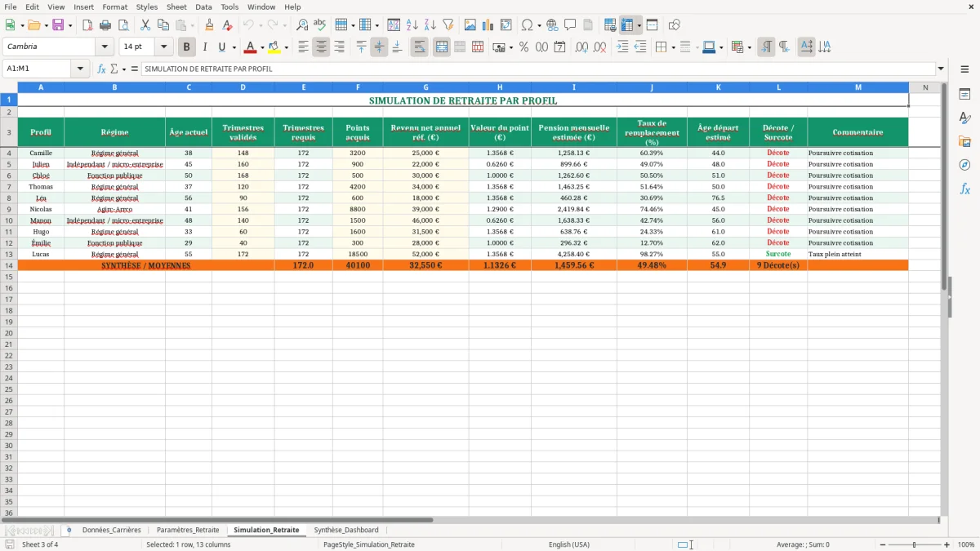Click Clear Direct Formatting icon
The width and height of the screenshot is (980, 551).
228,25
